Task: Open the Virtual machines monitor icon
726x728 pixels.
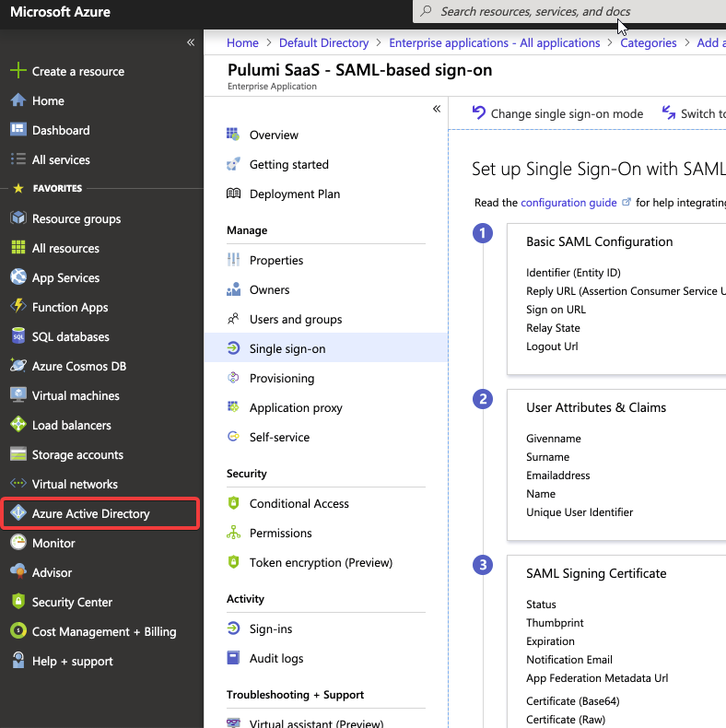Action: coord(18,395)
